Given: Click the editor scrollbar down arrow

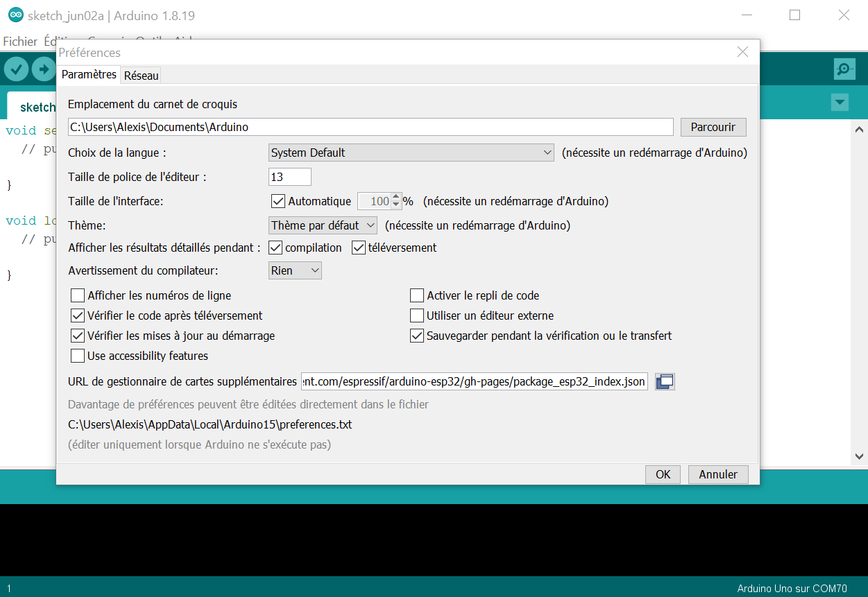Looking at the screenshot, I should tap(860, 456).
